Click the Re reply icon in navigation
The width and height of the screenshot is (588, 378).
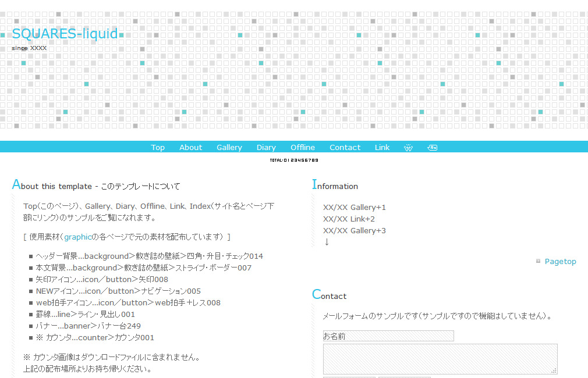coord(432,148)
